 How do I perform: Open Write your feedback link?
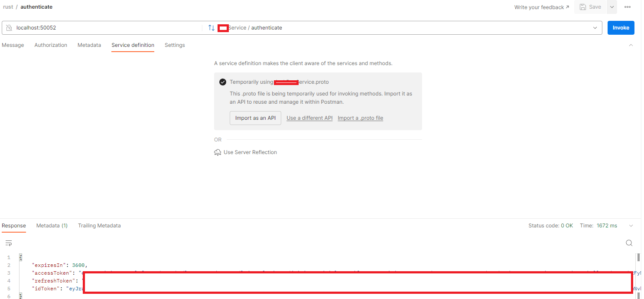coord(542,7)
